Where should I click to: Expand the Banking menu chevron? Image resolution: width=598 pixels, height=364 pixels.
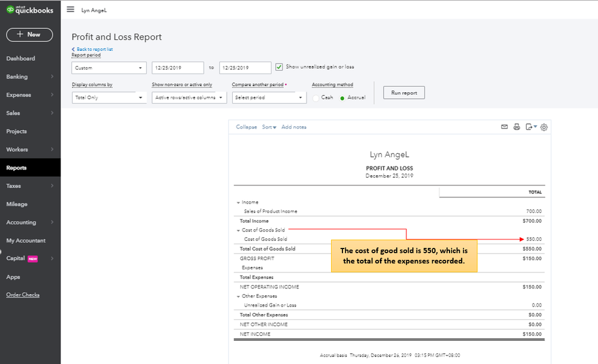click(x=52, y=77)
